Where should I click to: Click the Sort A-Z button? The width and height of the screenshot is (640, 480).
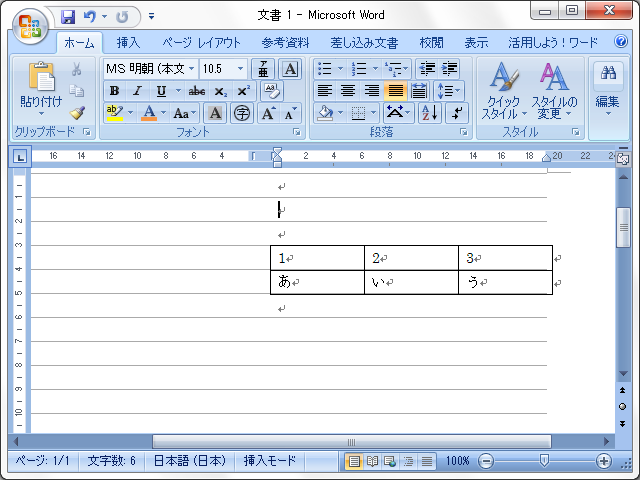tap(429, 113)
